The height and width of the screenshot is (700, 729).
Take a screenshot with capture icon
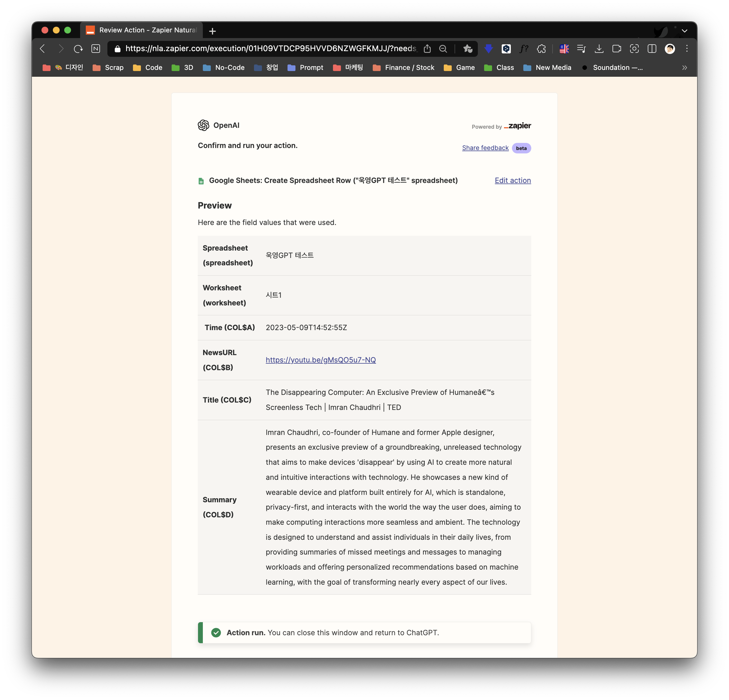[634, 49]
